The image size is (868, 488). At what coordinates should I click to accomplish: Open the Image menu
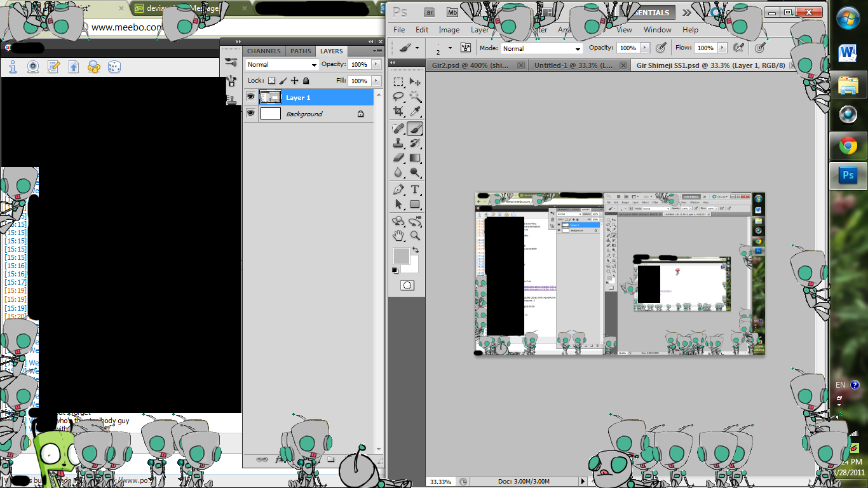449,30
